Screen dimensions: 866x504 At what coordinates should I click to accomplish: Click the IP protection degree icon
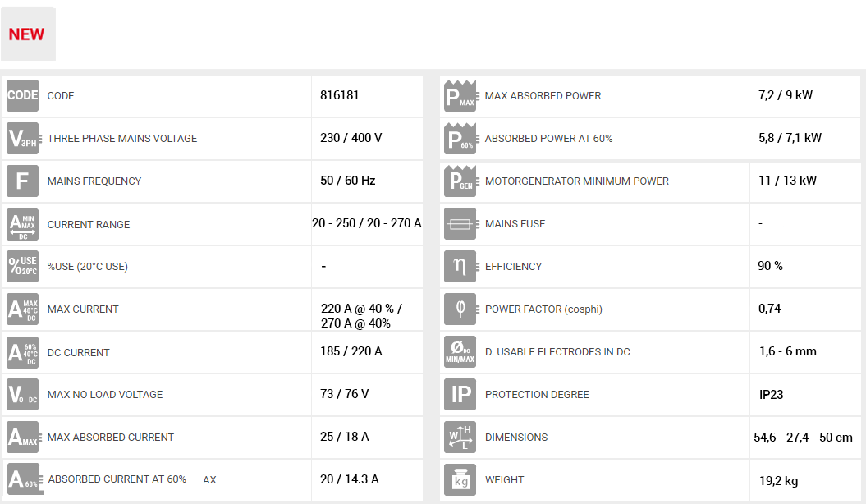pos(460,394)
